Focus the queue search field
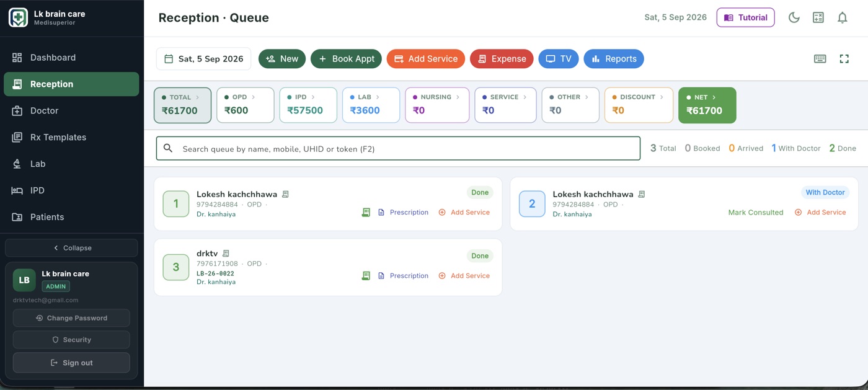Screen dimensions: 868x390 pos(398,149)
